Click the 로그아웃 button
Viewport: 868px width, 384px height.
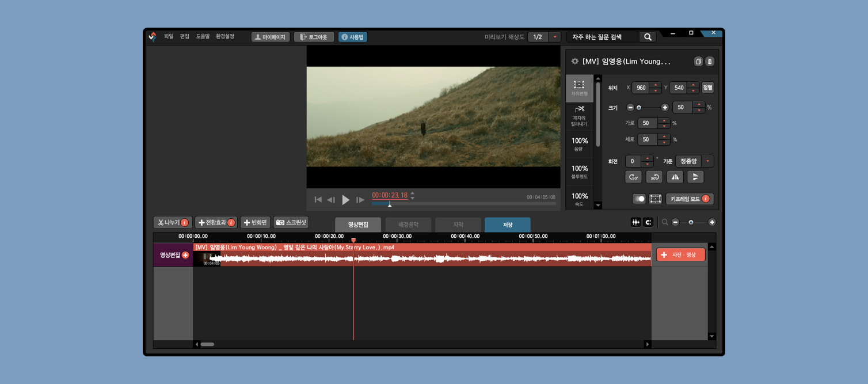(x=314, y=37)
